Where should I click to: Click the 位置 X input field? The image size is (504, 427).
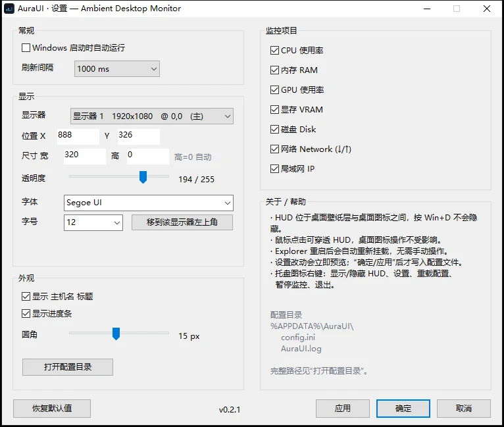pyautogui.click(x=78, y=136)
